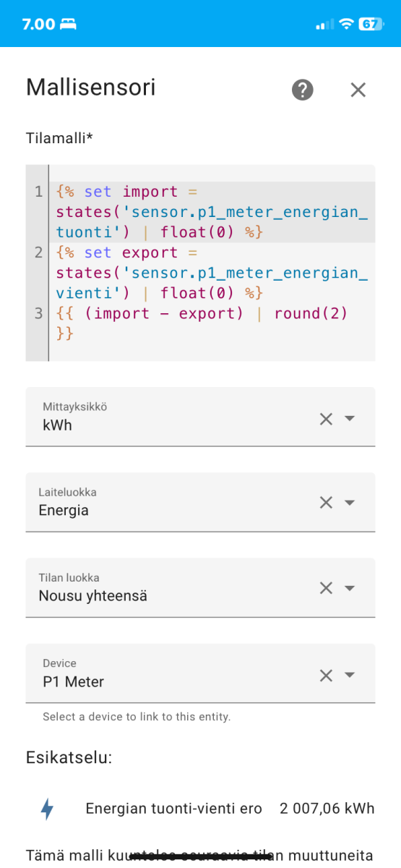Expand the Mittayksikkö dropdown arrow
This screenshot has height=868, width=401.
click(x=350, y=419)
